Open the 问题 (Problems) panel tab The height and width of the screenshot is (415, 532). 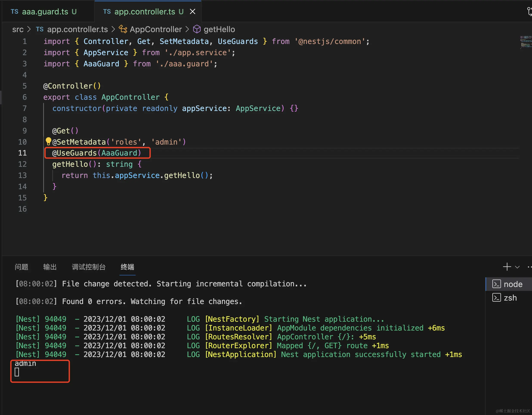pyautogui.click(x=22, y=267)
